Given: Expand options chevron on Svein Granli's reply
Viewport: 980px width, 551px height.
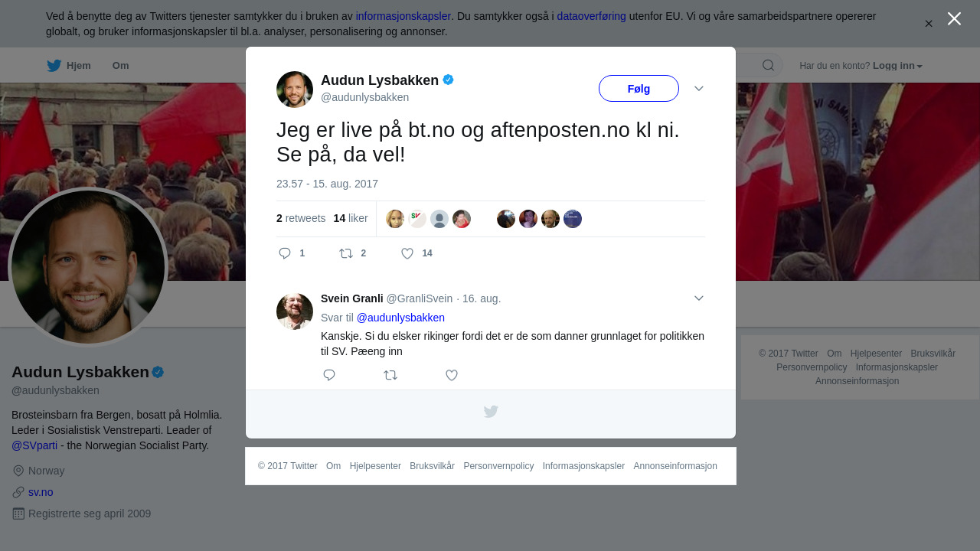Looking at the screenshot, I should (699, 298).
